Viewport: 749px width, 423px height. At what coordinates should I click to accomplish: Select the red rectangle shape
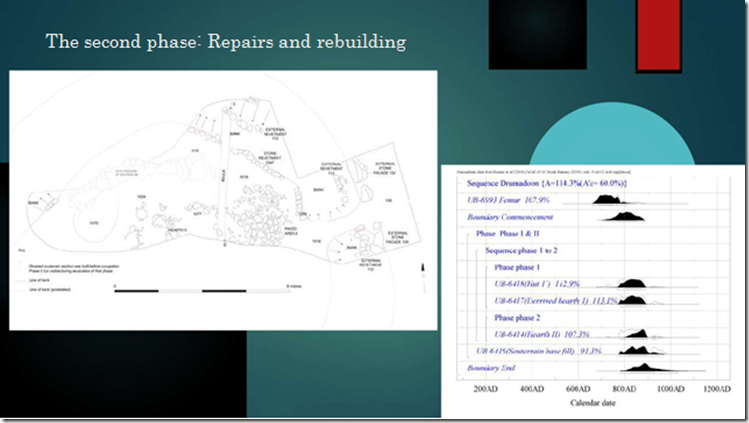point(658,36)
